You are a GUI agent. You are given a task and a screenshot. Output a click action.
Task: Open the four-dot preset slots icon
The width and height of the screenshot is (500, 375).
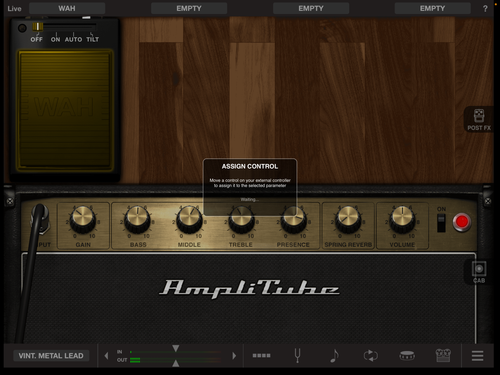[x=261, y=356]
